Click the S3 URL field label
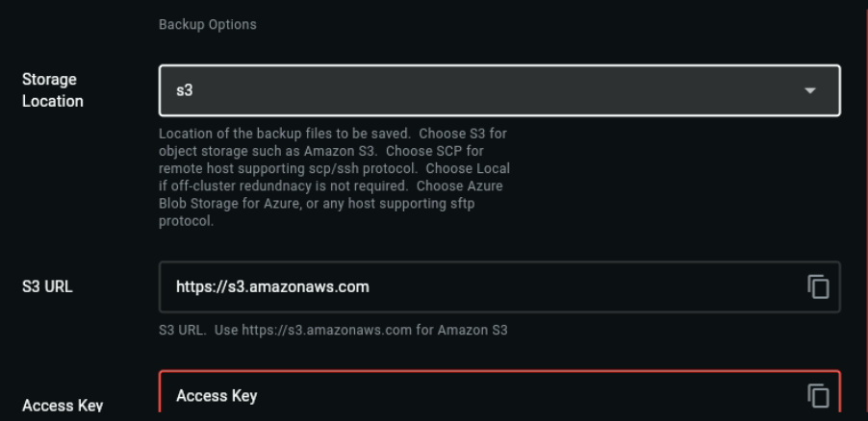Screen dimensions: 868x421 click(x=47, y=286)
